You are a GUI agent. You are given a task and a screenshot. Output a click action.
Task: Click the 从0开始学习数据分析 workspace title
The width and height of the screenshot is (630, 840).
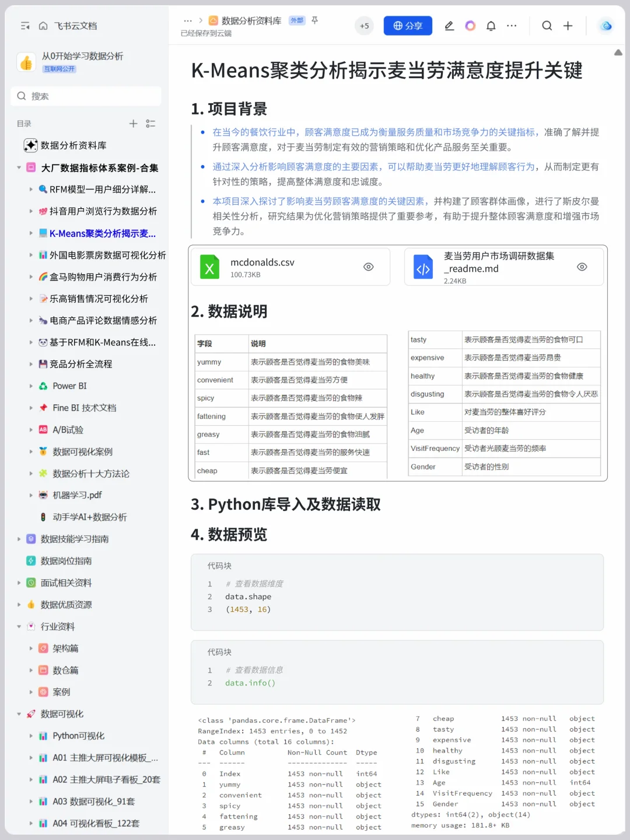click(x=82, y=56)
